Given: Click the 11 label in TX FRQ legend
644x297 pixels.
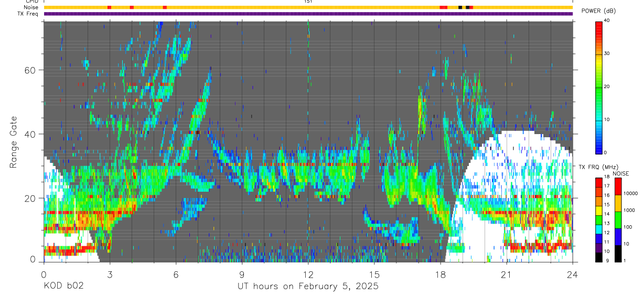Looking at the screenshot, I should pos(607,242).
